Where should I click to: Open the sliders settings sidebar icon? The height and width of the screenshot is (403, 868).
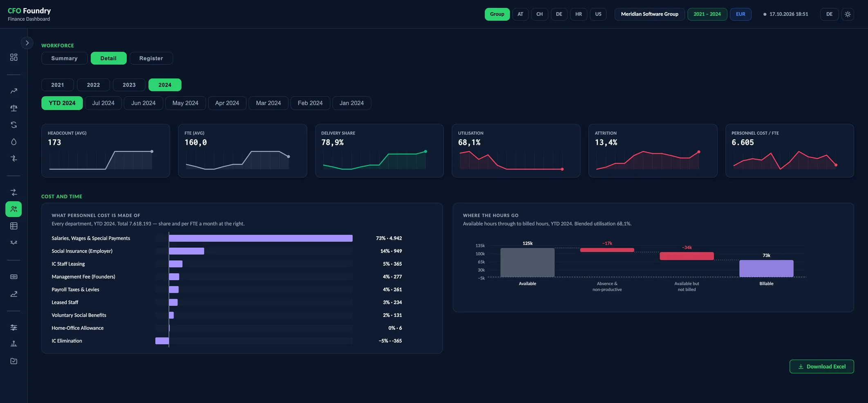(13, 327)
